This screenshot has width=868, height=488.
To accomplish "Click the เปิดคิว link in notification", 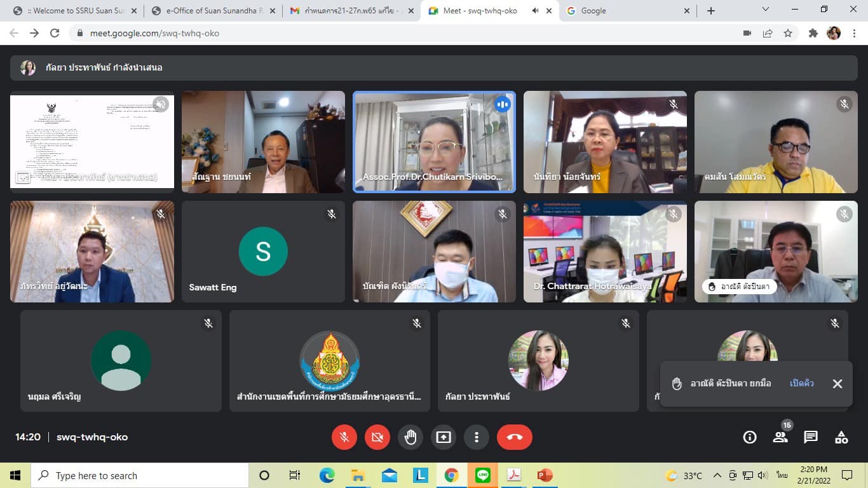I will pyautogui.click(x=801, y=384).
